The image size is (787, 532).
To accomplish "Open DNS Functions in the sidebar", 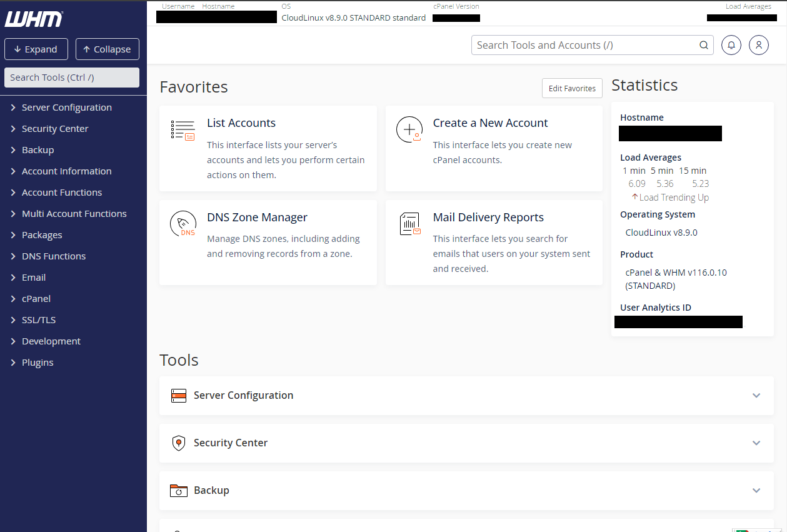I will coord(54,256).
